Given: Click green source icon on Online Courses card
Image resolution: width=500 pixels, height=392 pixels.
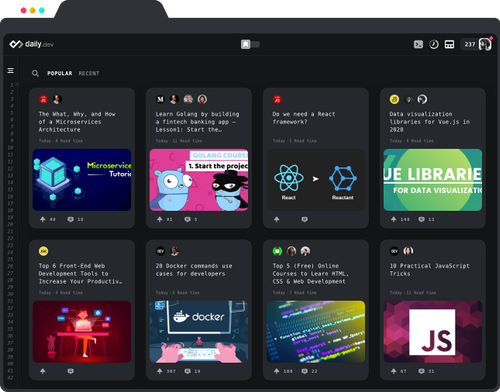Looking at the screenshot, I should point(277,251).
